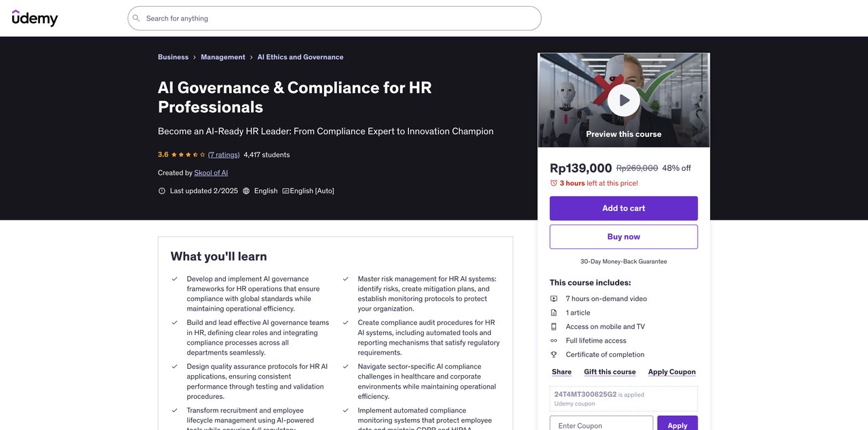Open the Management breadcrumb
Viewport: 868px width, 430px height.
tap(223, 57)
